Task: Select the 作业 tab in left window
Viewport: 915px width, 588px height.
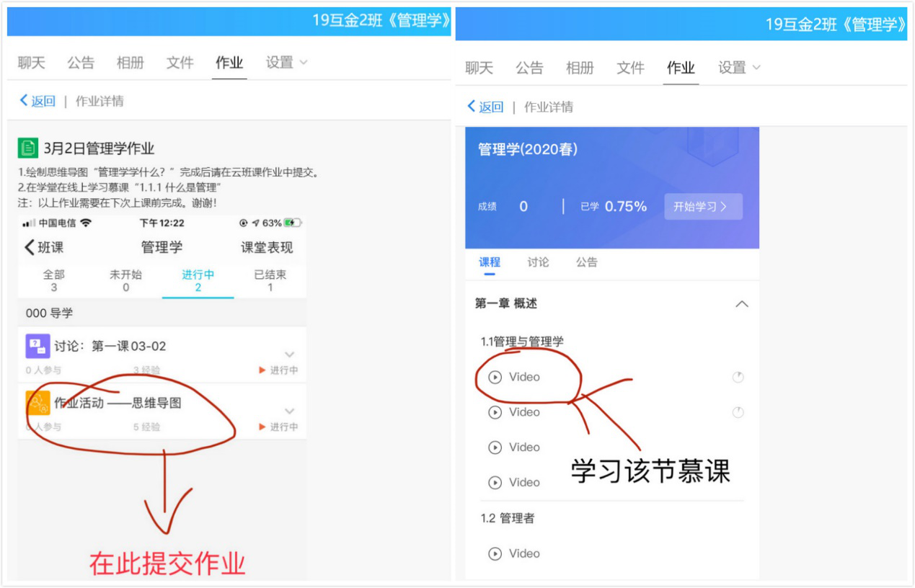Action: pos(229,63)
